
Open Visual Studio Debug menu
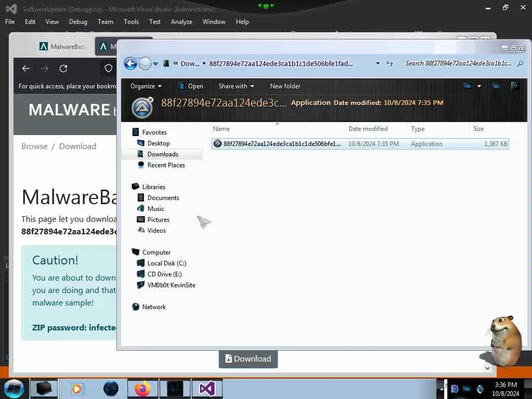[x=78, y=22]
